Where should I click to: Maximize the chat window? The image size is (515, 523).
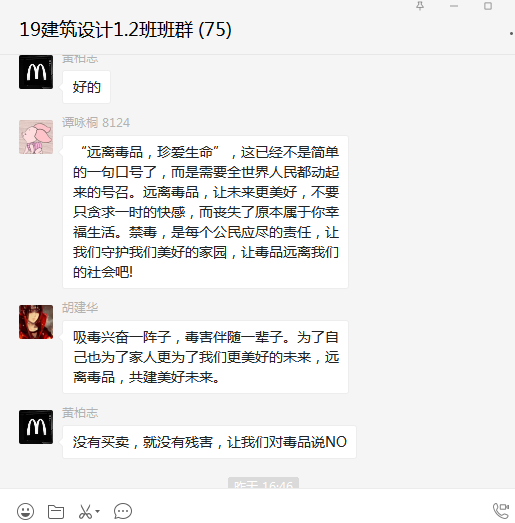[x=488, y=6]
